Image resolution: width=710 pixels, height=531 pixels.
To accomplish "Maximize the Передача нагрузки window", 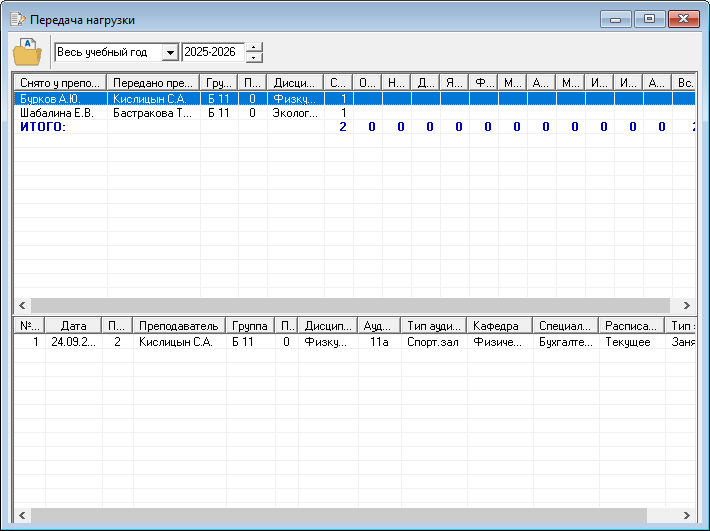I will (x=649, y=19).
